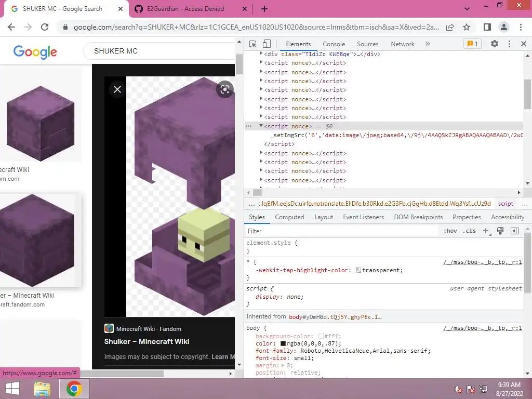Click the issues warning badge showing 1
The width and height of the screenshot is (532, 399).
click(472, 44)
